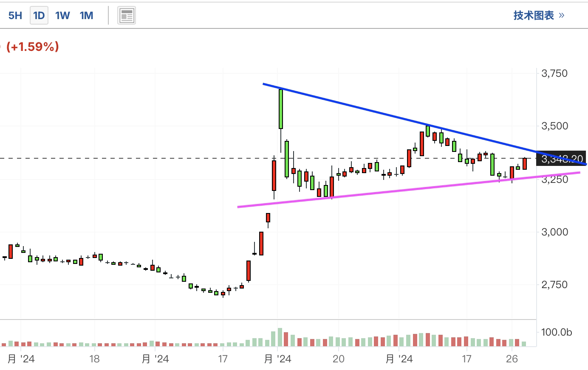Click the +1.59% change value

32,47
